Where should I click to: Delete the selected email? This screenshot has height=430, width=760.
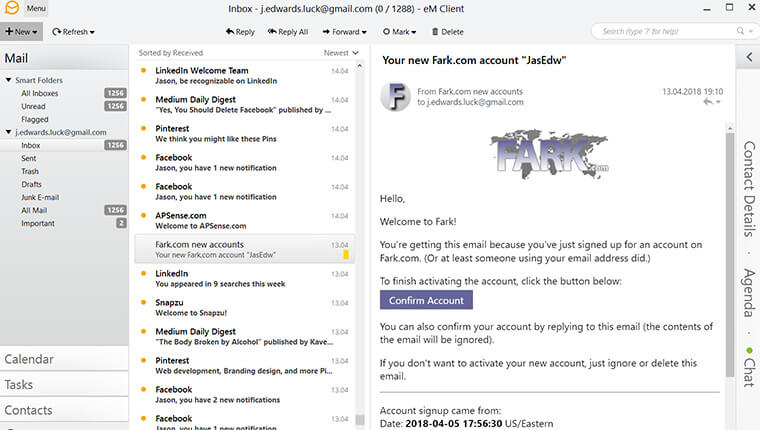coord(447,32)
